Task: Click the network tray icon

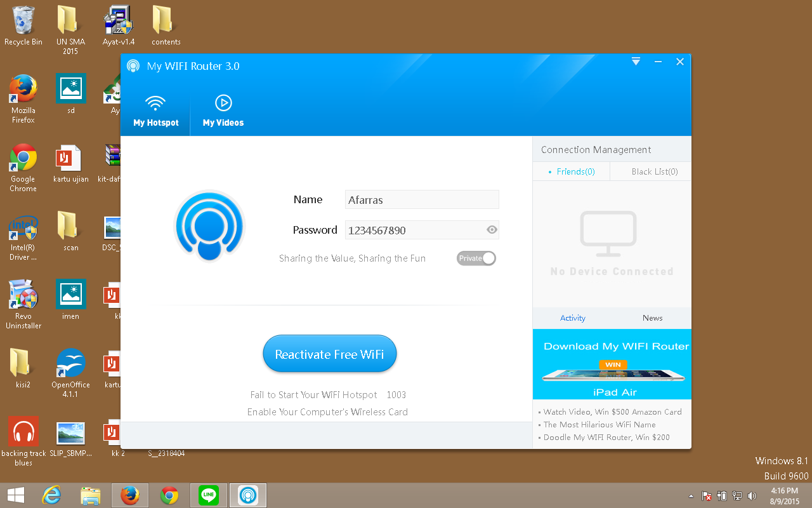Action: point(737,496)
